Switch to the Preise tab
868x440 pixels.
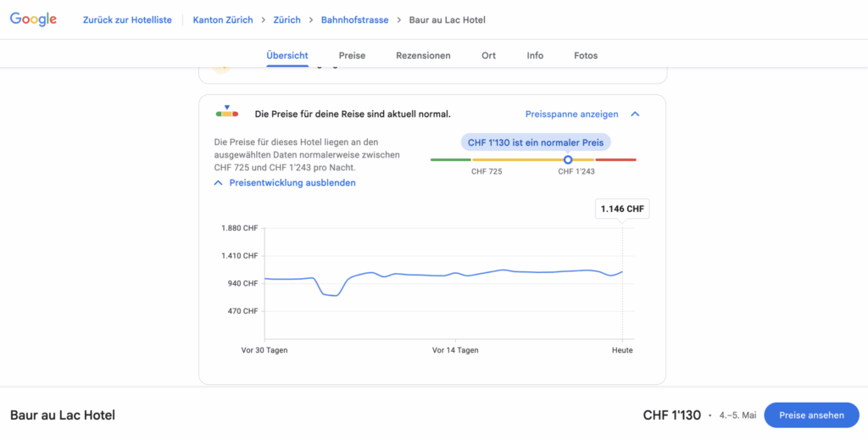point(352,55)
